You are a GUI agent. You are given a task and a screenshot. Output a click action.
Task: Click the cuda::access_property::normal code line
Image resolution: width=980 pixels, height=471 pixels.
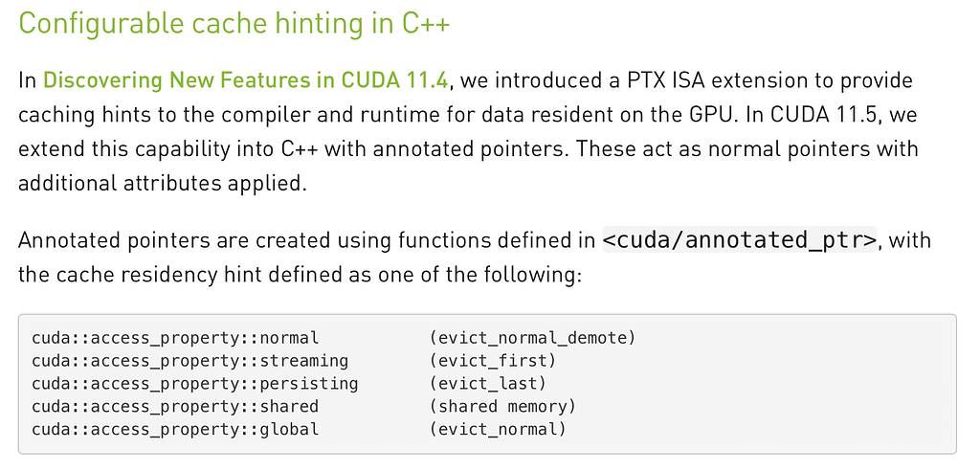coord(175,338)
